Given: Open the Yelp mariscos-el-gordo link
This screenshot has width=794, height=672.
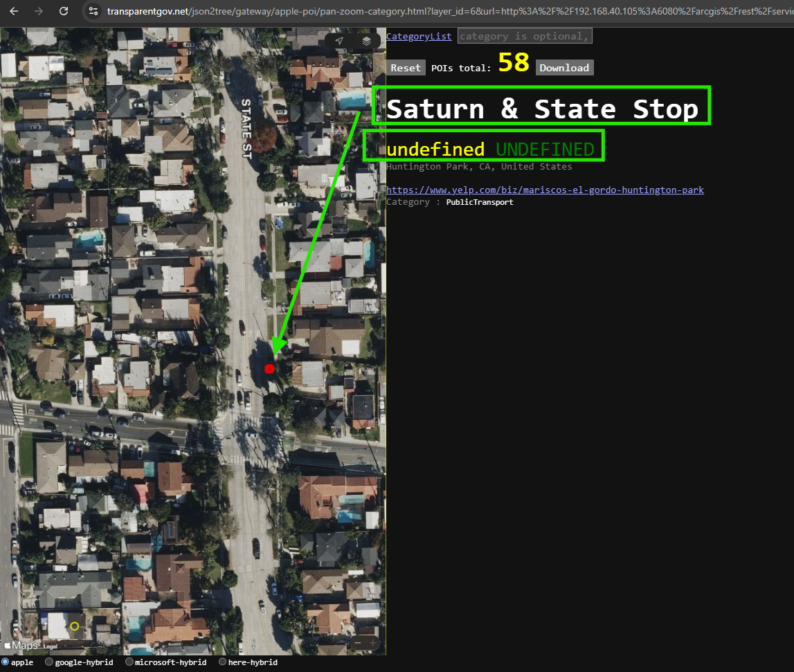Looking at the screenshot, I should (x=545, y=190).
